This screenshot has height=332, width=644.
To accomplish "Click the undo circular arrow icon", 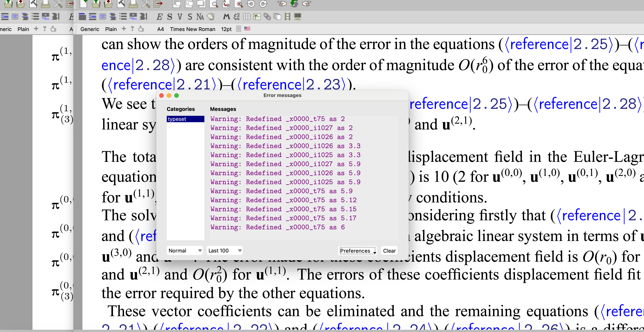I will pos(251,4).
